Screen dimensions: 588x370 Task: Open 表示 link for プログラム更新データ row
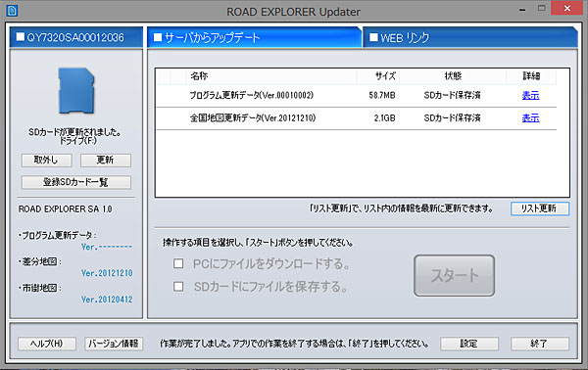(x=530, y=96)
